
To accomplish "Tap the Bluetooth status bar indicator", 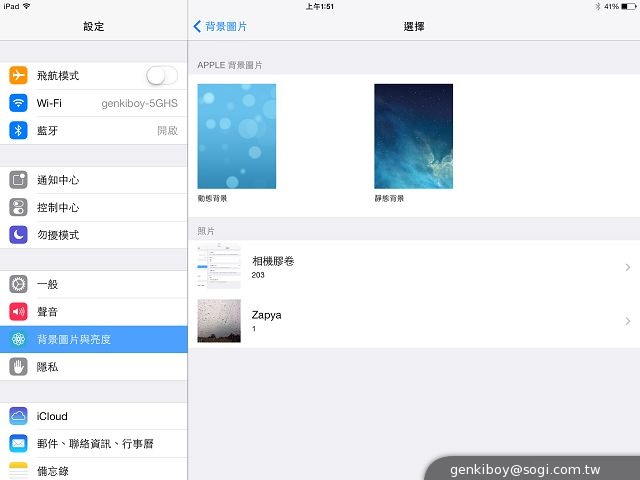I will click(598, 7).
